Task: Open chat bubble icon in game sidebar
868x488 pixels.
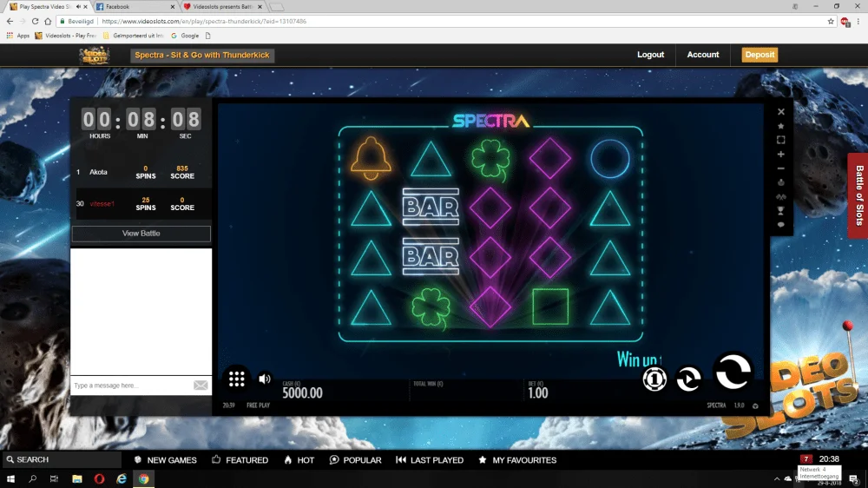Action: (x=781, y=225)
